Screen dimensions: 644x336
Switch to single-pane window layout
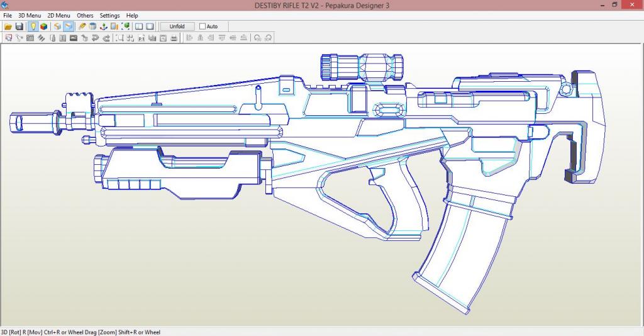tap(150, 26)
